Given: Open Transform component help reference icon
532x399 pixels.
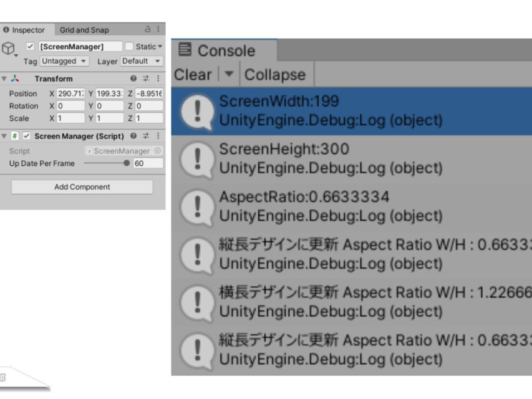Looking at the screenshot, I should coord(133,79).
